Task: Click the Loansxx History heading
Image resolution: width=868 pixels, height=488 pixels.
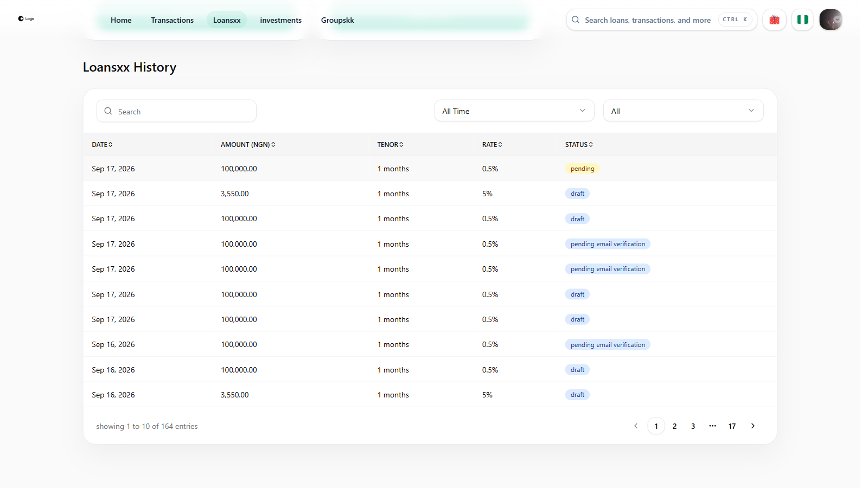Action: coord(130,67)
